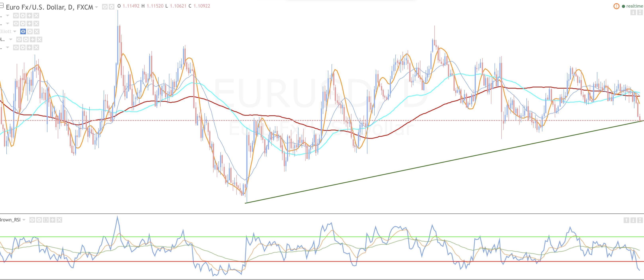Toggle the blue eye on the Elliott indicator
Image resolution: width=644 pixels, height=280 pixels.
click(23, 31)
